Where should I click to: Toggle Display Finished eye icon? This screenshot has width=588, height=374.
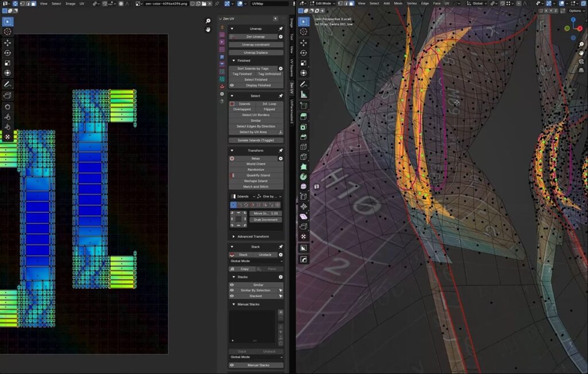tap(232, 85)
